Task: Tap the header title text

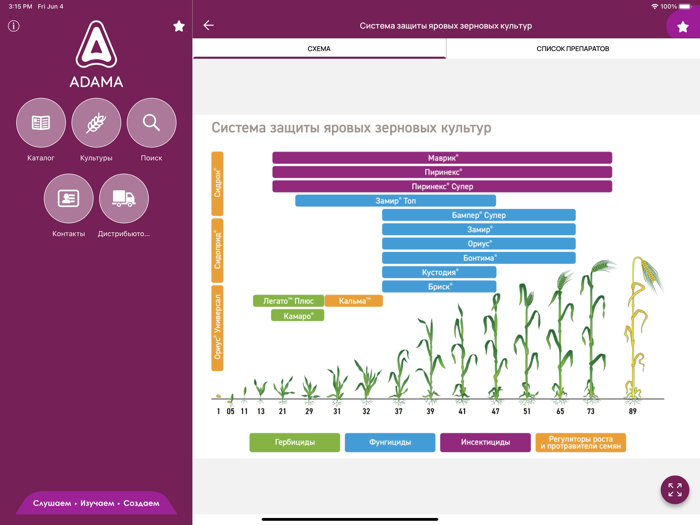Action: point(446,26)
